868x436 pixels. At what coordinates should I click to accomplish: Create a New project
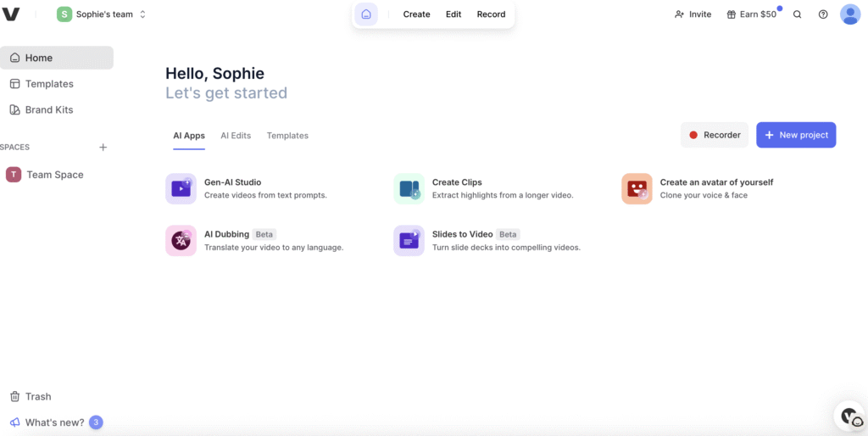[796, 135]
